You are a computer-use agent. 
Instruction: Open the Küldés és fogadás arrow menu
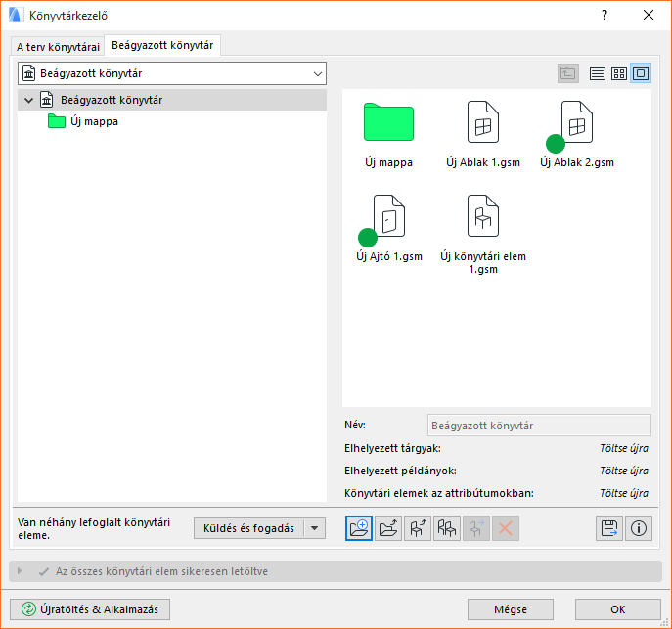pos(315,528)
